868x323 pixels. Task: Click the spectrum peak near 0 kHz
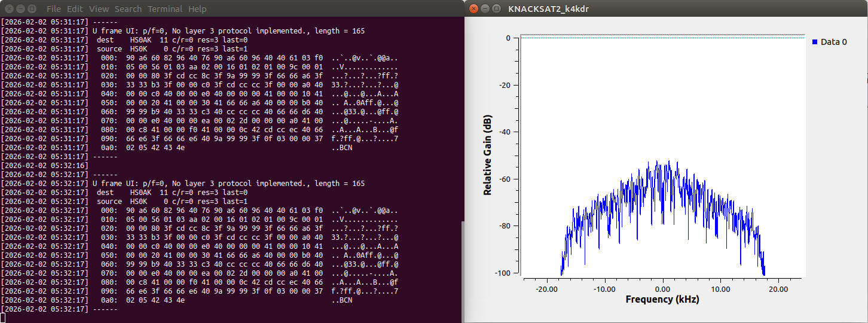point(657,162)
